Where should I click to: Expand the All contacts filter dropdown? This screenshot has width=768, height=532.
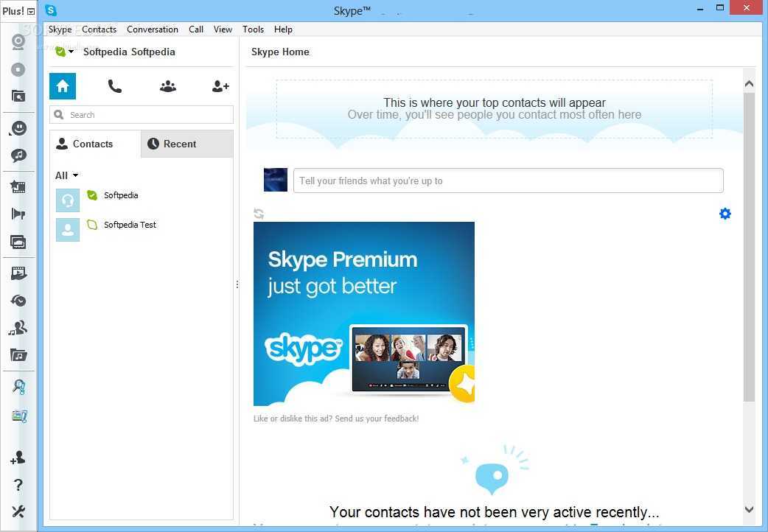pyautogui.click(x=66, y=175)
